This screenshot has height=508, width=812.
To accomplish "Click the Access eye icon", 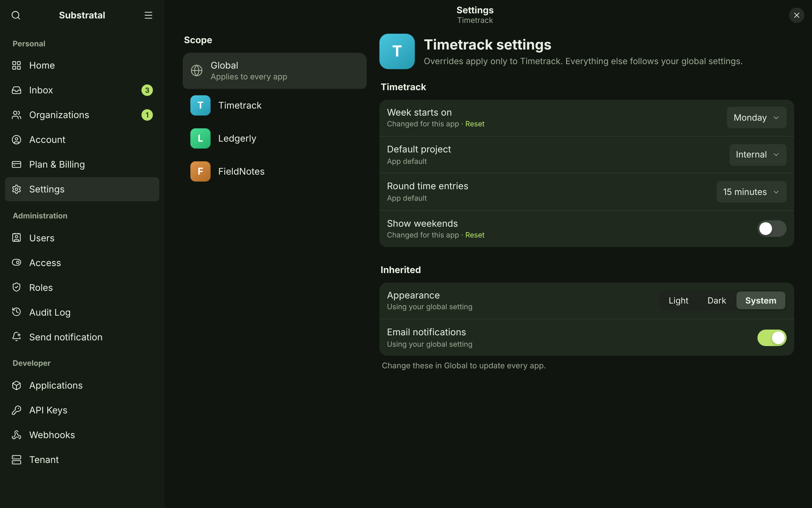I will pos(16,262).
